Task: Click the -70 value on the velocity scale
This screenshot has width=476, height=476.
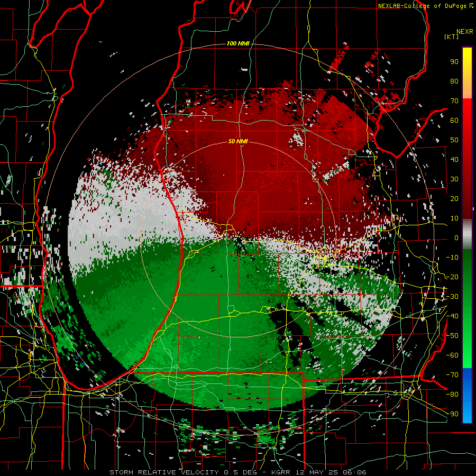Action: [452, 375]
